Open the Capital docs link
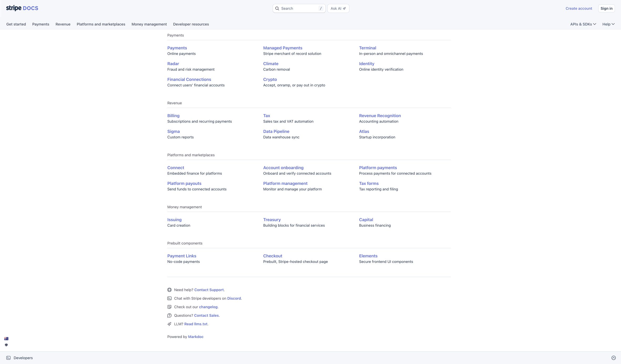621x364 pixels. [x=366, y=220]
